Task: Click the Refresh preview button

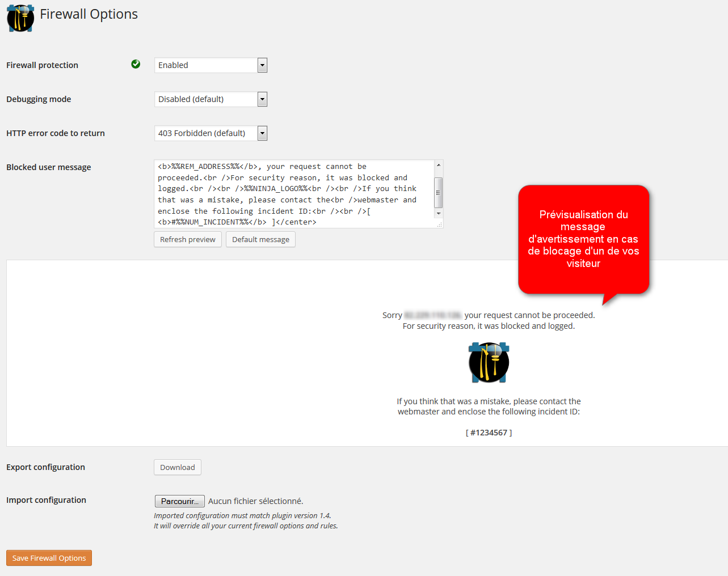Action: tap(188, 239)
